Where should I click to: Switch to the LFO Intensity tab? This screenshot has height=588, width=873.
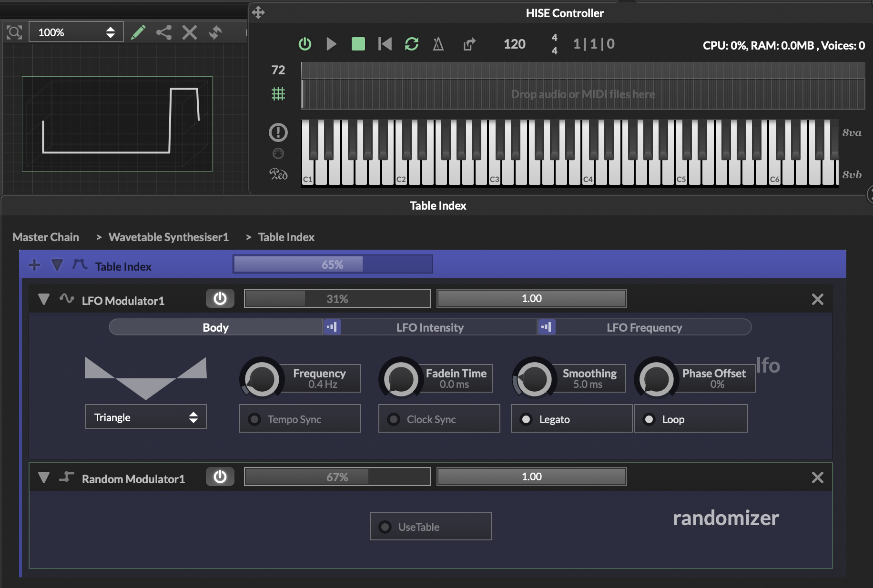(430, 327)
